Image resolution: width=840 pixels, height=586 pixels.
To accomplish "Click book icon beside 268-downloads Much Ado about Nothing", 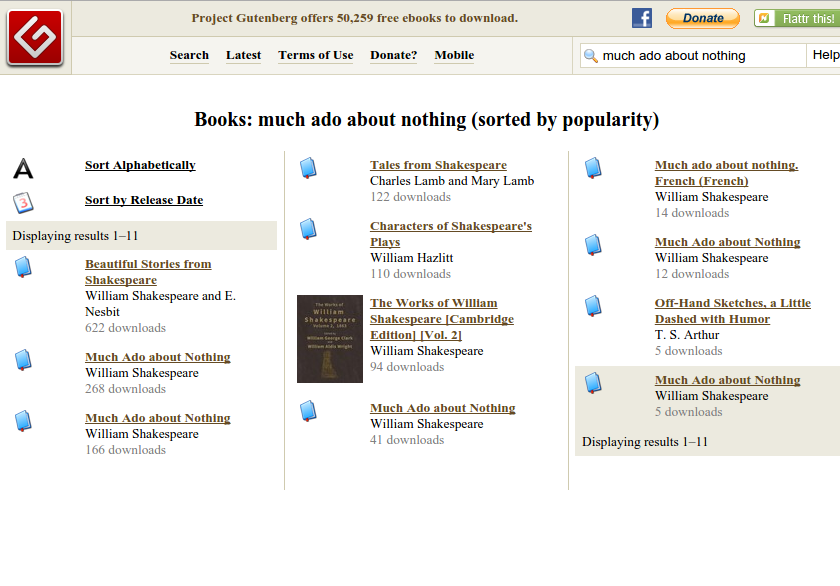I will coord(23,360).
